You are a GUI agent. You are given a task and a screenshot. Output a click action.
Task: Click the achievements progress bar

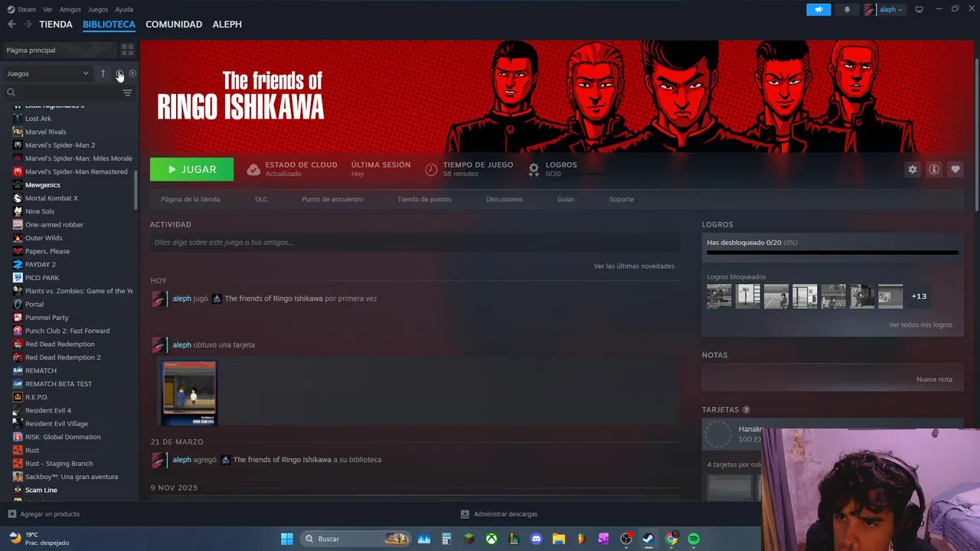832,253
